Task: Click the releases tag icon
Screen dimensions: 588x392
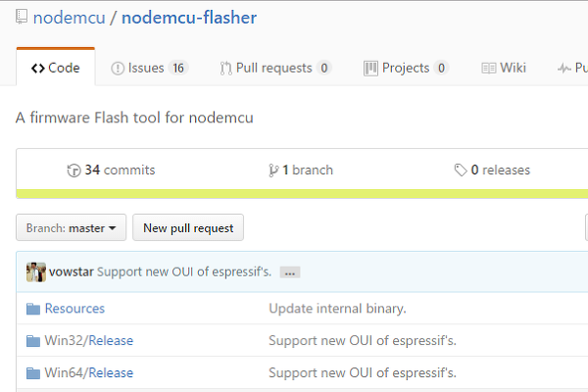Action: (x=461, y=170)
